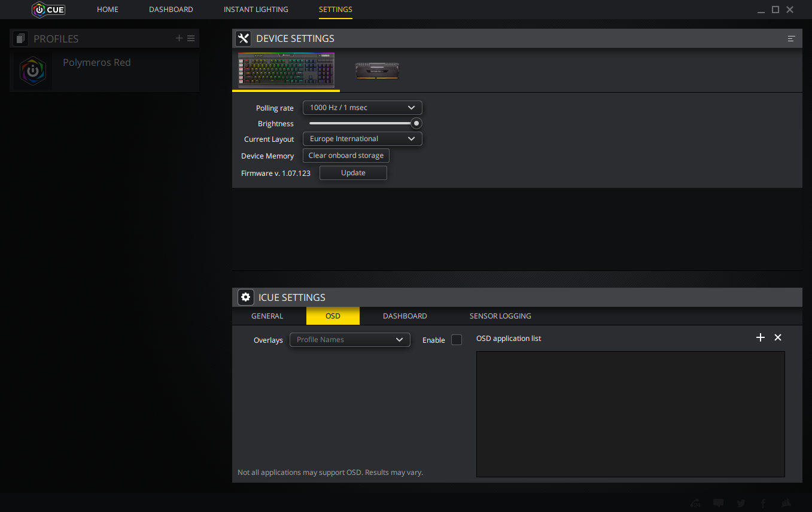This screenshot has width=812, height=512.
Task: Select the RAM module device thumbnail
Action: coord(377,71)
